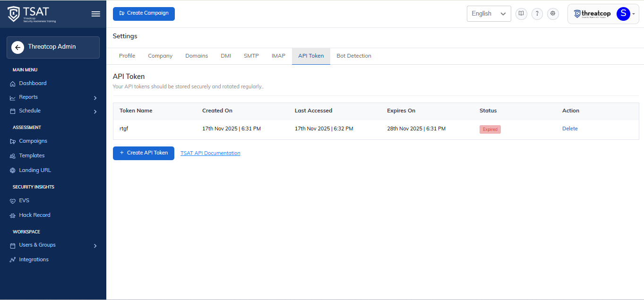Click the Users & Groups icon
This screenshot has width=644, height=300.
click(x=13, y=245)
